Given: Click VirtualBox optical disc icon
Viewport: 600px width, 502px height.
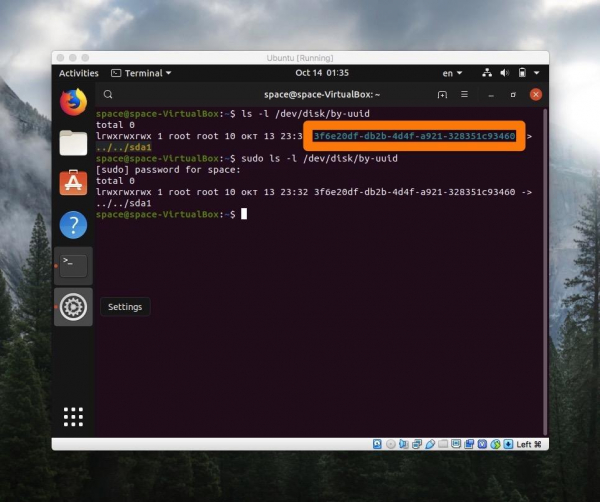Looking at the screenshot, I should click(391, 444).
